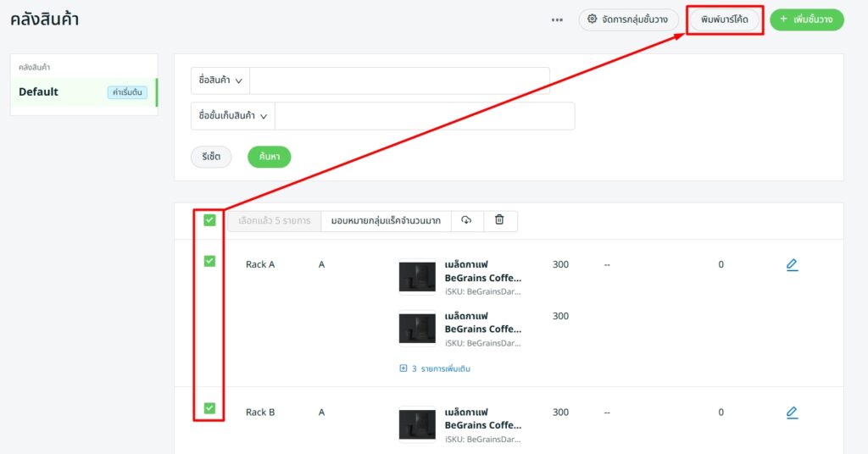Expand 3 รายการเพิ่มเติม under Rack A

click(440, 369)
